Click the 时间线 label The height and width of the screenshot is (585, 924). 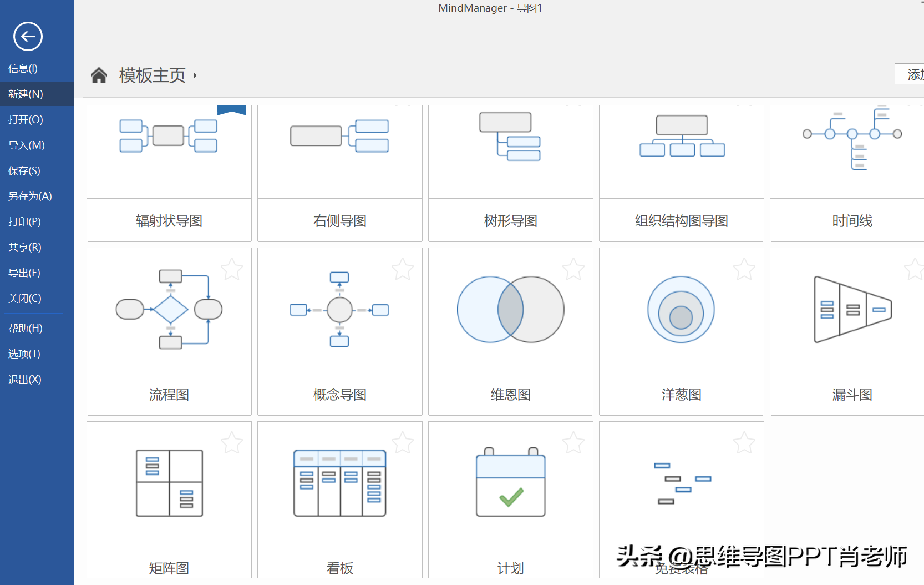pyautogui.click(x=852, y=221)
